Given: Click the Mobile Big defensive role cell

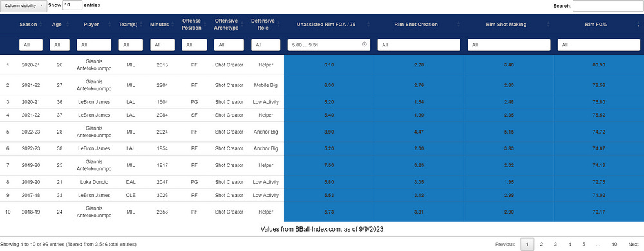Looking at the screenshot, I should tap(266, 85).
